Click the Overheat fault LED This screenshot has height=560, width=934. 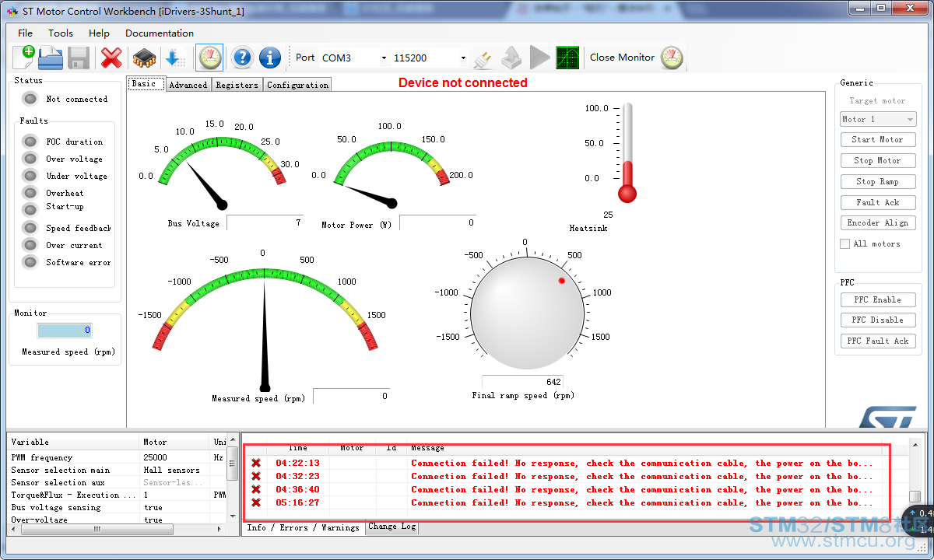click(x=30, y=193)
